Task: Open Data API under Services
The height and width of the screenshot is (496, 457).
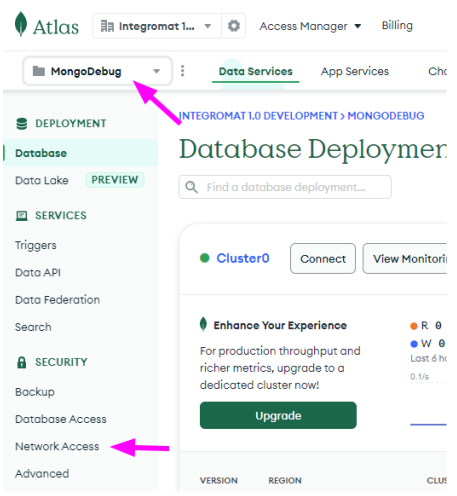Action: [38, 273]
